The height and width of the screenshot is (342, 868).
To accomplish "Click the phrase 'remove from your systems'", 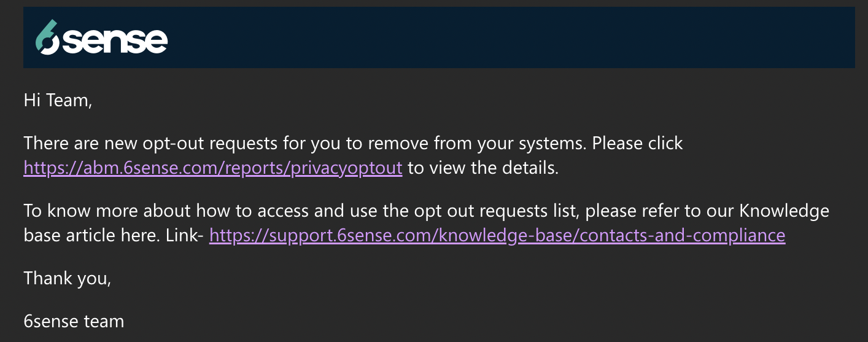I will 481,144.
